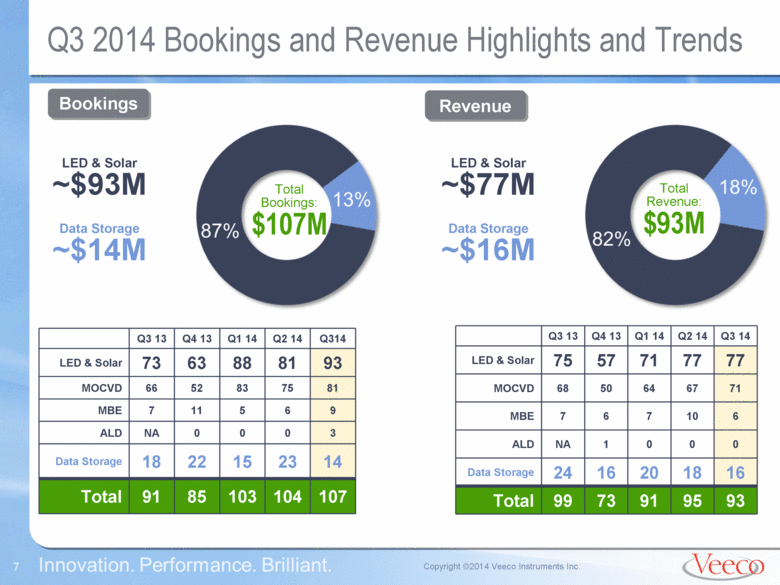
Task: Select bookings Total value 103
Action: click(x=242, y=496)
